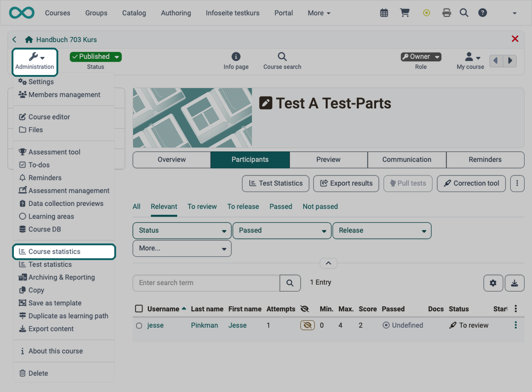Click the course teaser image thumbnail
Screen dimensions: 532x392
(192, 118)
